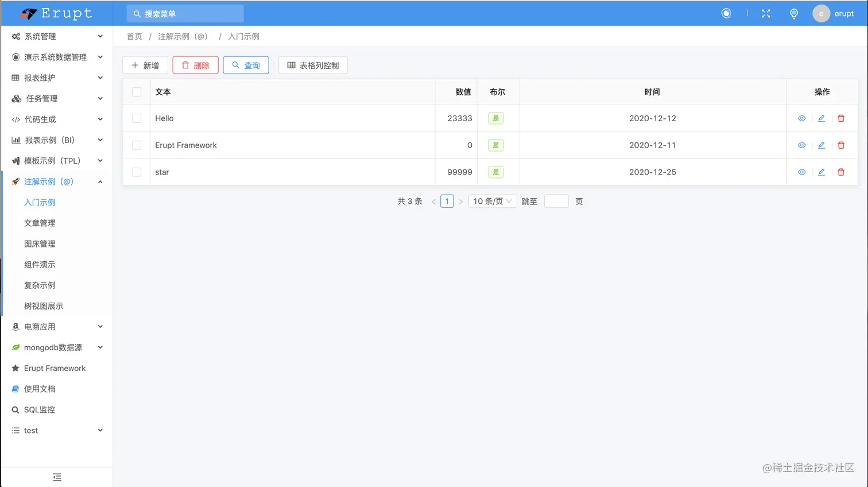The height and width of the screenshot is (487, 868).
Task: Click the amazon icon beside 电商应用
Action: coord(15,326)
